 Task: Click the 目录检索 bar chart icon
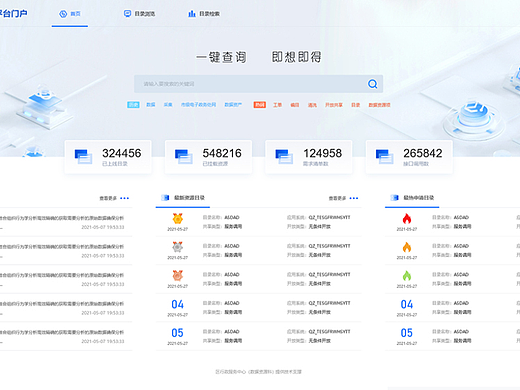[x=192, y=14]
